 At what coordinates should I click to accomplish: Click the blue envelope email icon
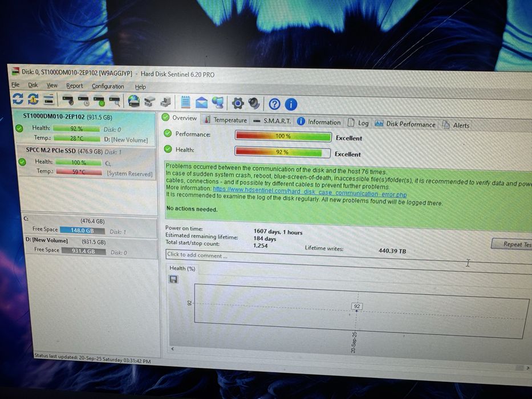(201, 103)
